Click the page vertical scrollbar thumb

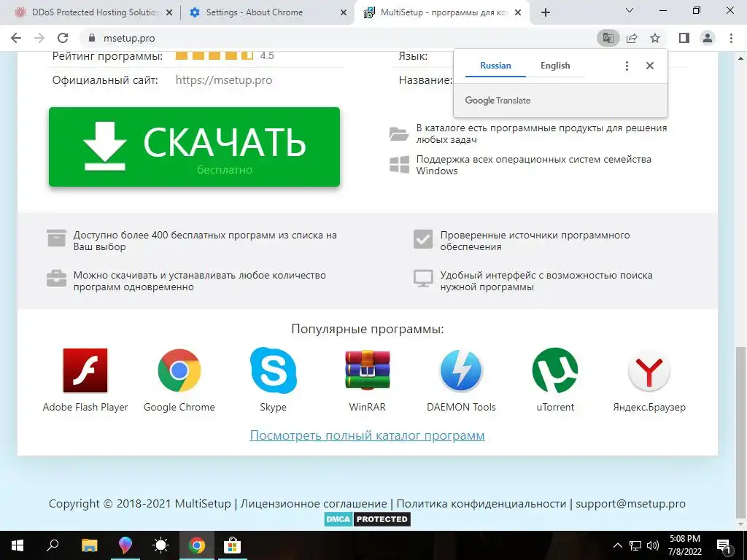(x=741, y=432)
